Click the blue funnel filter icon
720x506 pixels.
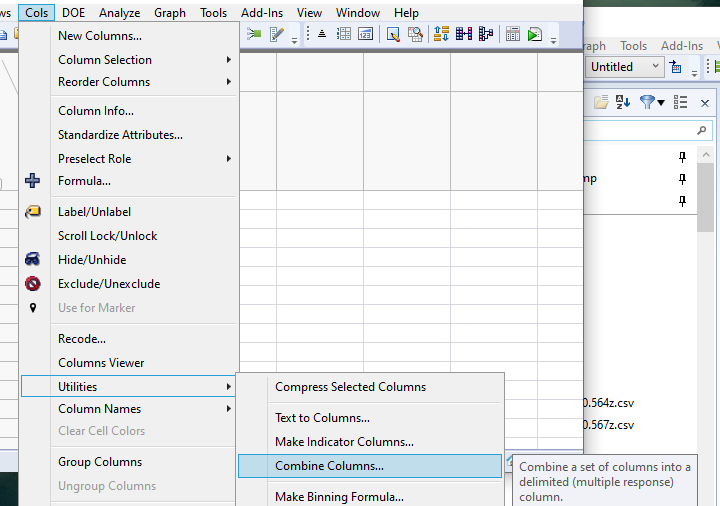(647, 102)
